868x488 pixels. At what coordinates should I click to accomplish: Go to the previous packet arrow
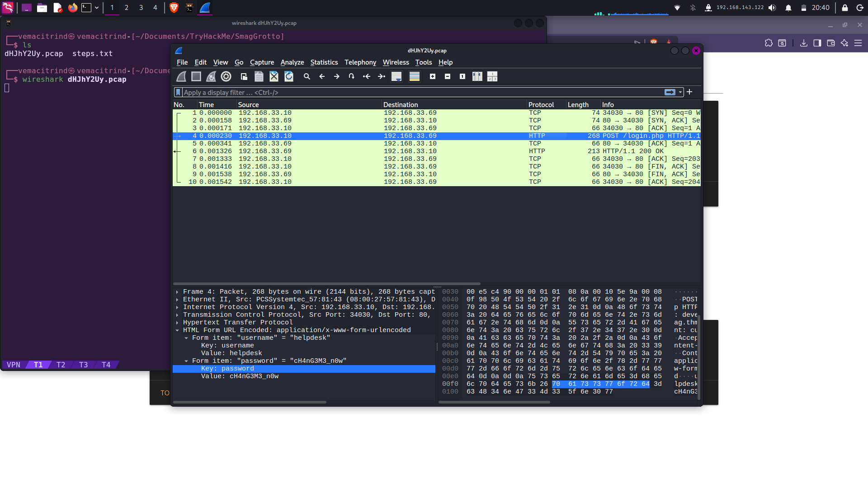322,76
